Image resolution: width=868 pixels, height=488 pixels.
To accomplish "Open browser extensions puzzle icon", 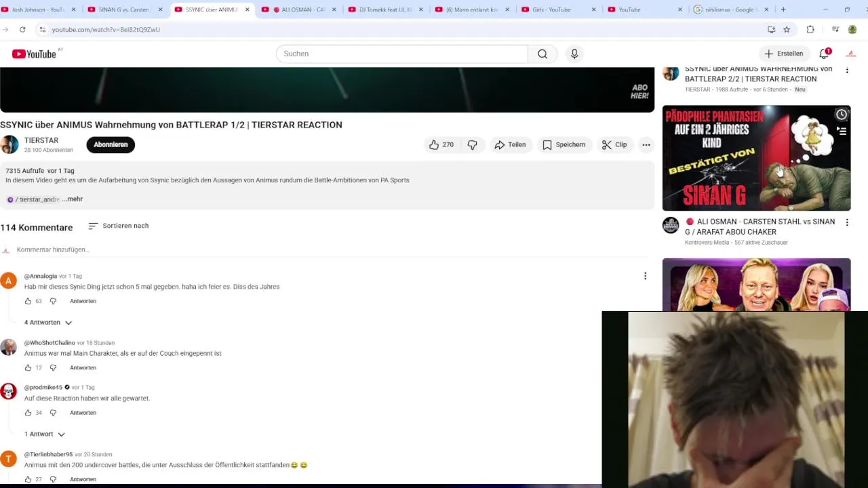I will (x=810, y=29).
